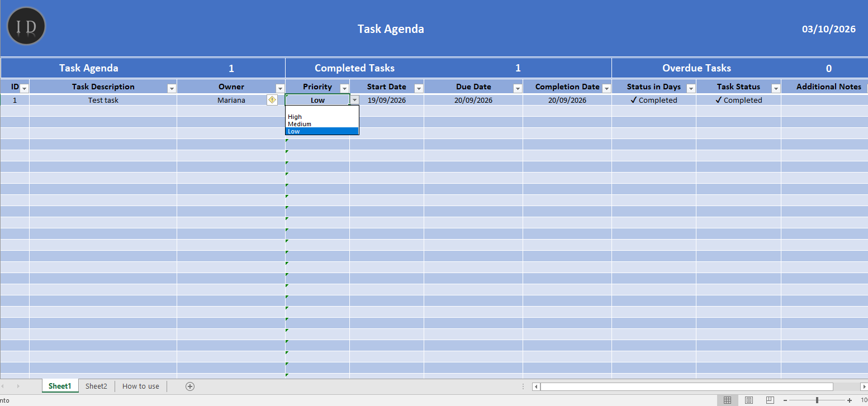Open the Priority header filter dropdown
868x406 pixels.
click(x=345, y=89)
